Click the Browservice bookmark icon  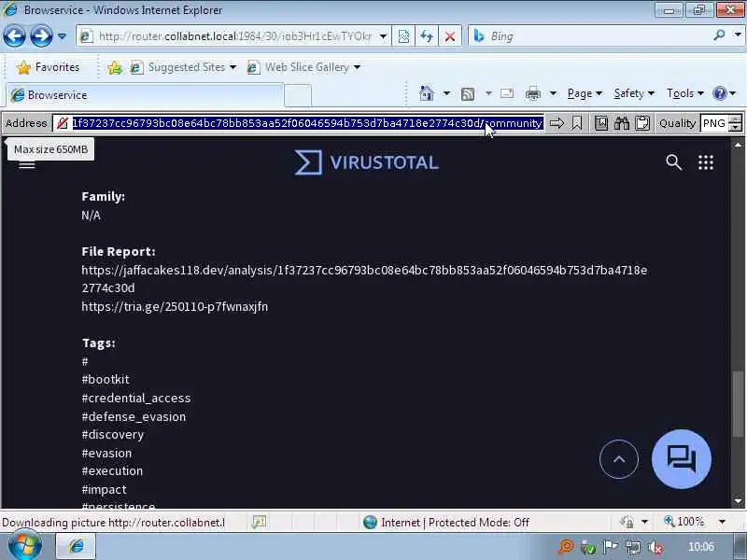(577, 123)
